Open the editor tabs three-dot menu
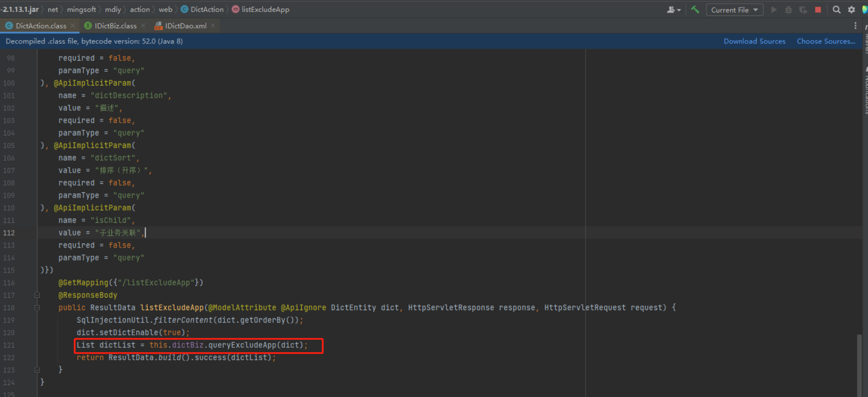 (855, 26)
